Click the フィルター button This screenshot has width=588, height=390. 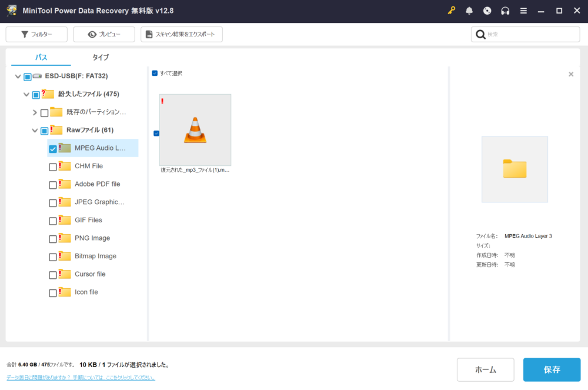[36, 35]
